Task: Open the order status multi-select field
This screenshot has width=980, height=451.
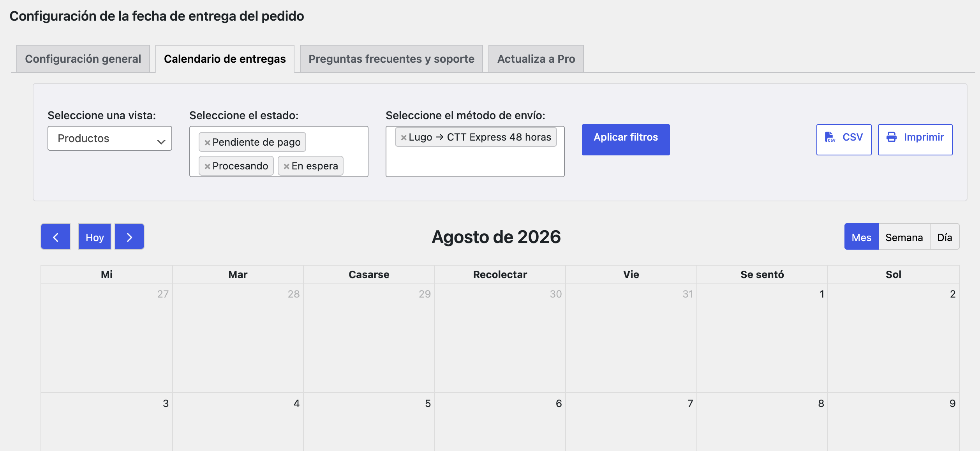Action: pyautogui.click(x=279, y=152)
